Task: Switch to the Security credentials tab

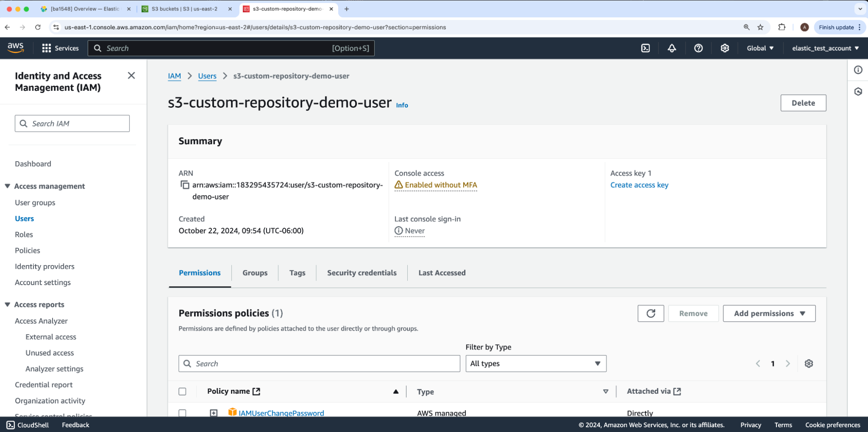Action: point(361,273)
